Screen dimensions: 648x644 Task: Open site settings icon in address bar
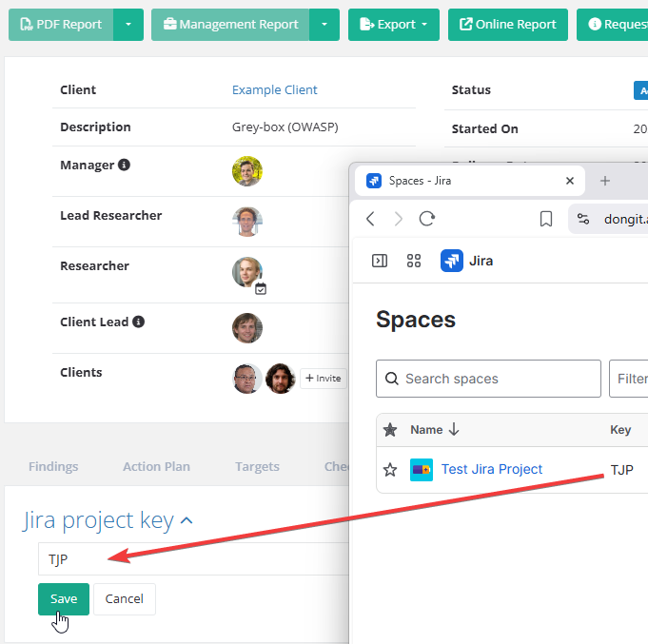tap(583, 219)
